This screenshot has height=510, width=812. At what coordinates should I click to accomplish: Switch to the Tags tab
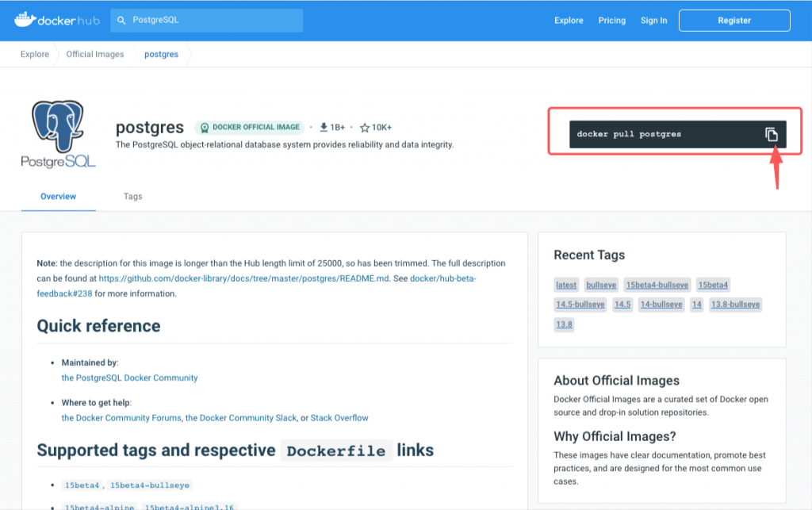(x=132, y=197)
